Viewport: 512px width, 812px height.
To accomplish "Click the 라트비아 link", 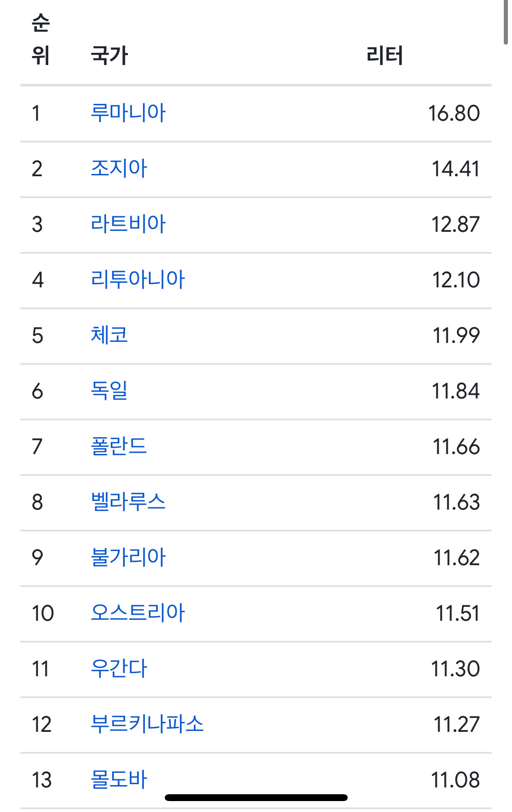I will (128, 224).
